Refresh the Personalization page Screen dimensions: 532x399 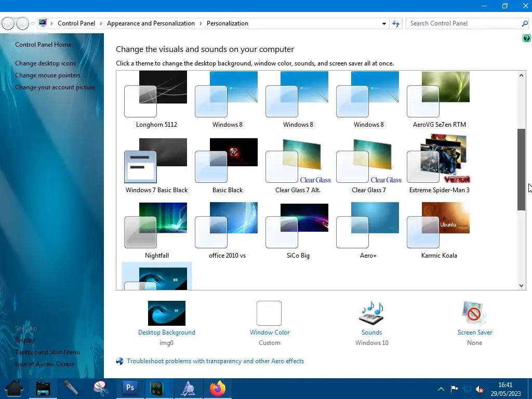click(x=395, y=23)
